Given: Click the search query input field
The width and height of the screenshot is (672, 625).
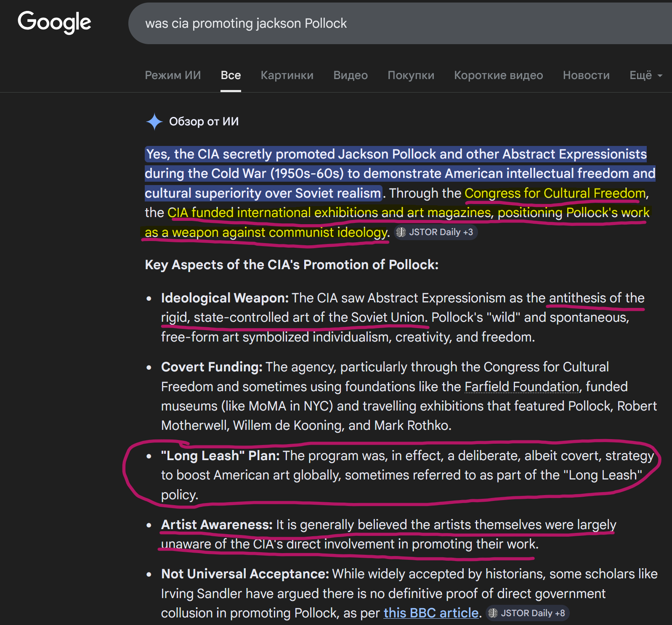Looking at the screenshot, I should tap(400, 24).
